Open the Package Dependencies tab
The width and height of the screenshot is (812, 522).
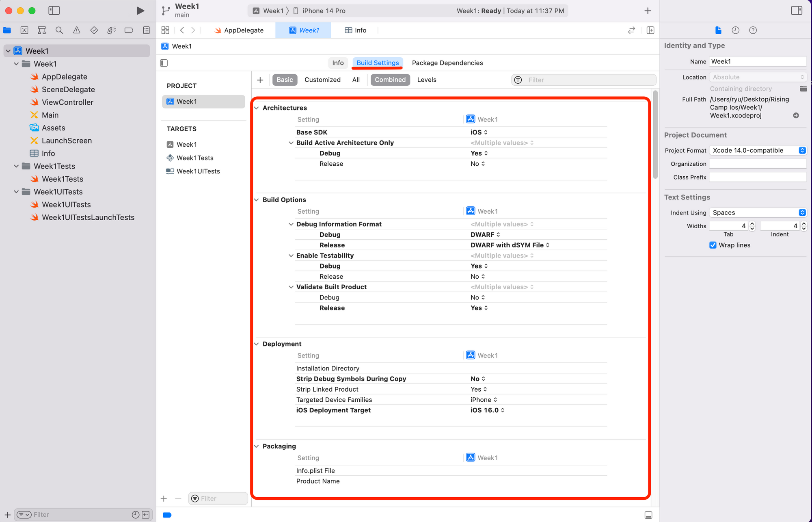pos(447,63)
